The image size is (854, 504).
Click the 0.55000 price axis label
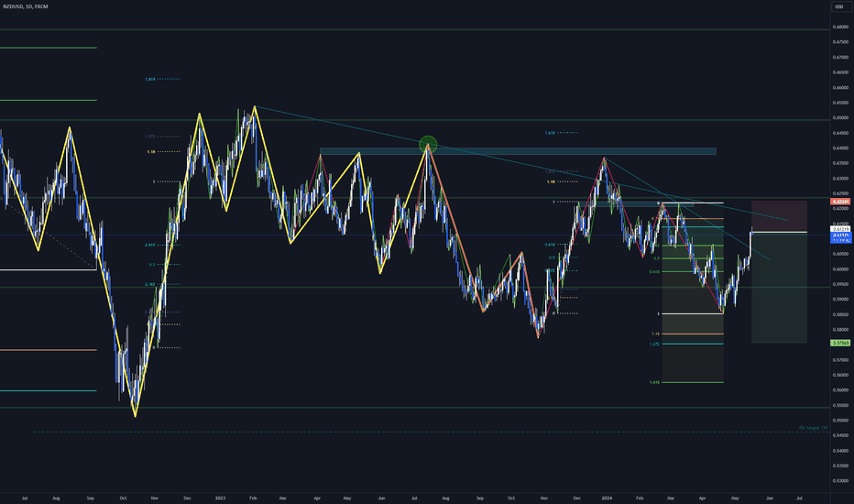pos(840,421)
